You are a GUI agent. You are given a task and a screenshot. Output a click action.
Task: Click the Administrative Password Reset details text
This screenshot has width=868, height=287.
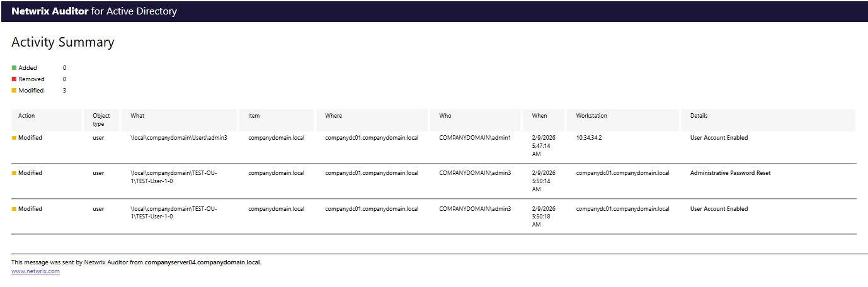click(730, 173)
